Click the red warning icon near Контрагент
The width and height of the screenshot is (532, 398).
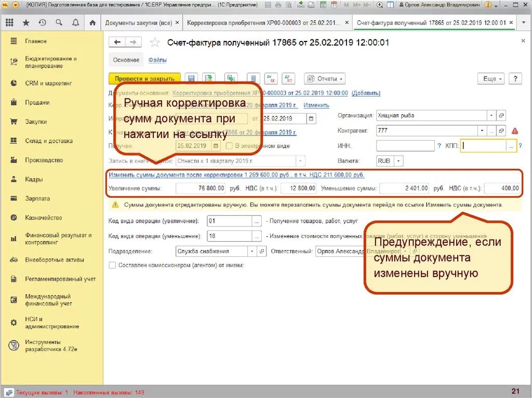pyautogui.click(x=515, y=131)
